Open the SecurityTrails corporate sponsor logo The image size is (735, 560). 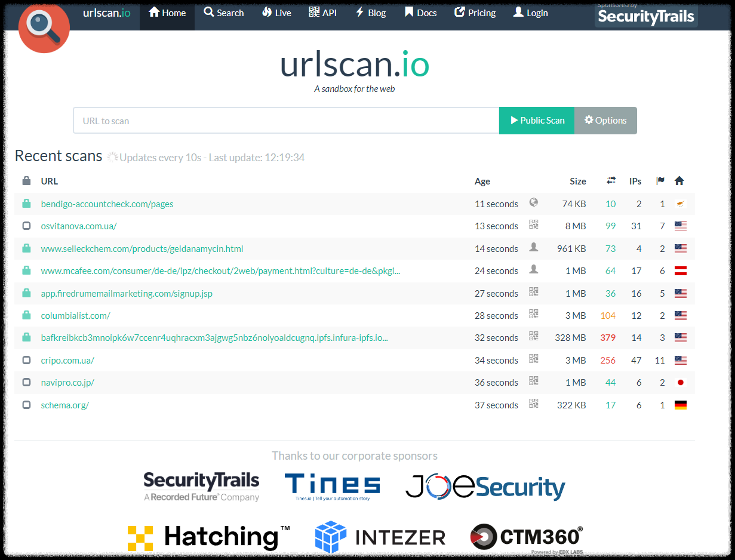tap(201, 487)
